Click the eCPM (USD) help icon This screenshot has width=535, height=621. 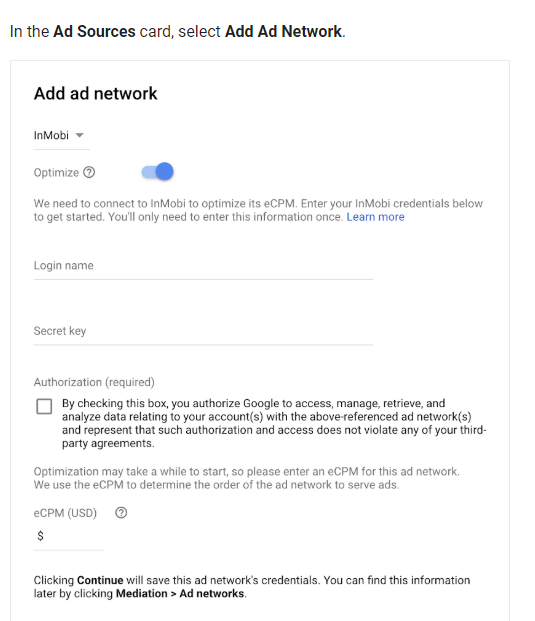click(x=121, y=512)
